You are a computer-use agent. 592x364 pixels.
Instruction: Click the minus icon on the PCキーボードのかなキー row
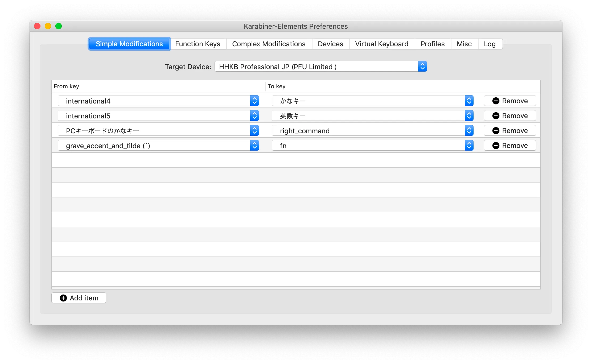(496, 130)
